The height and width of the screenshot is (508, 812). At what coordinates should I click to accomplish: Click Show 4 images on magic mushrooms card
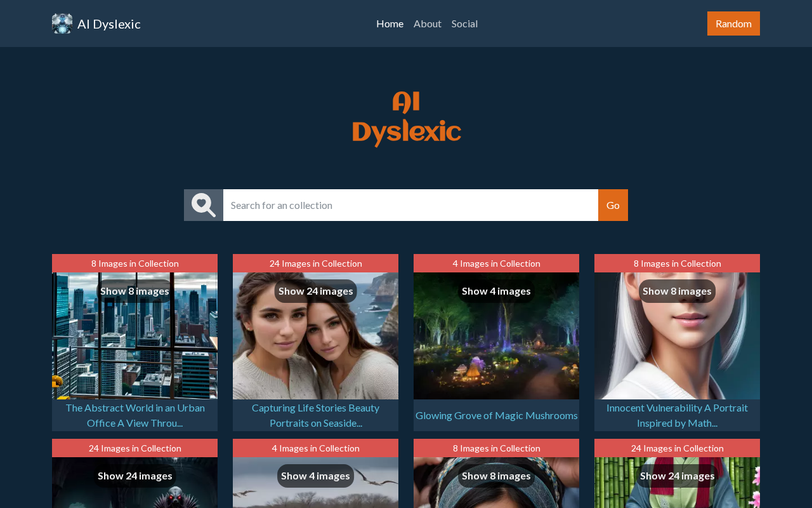click(x=496, y=291)
